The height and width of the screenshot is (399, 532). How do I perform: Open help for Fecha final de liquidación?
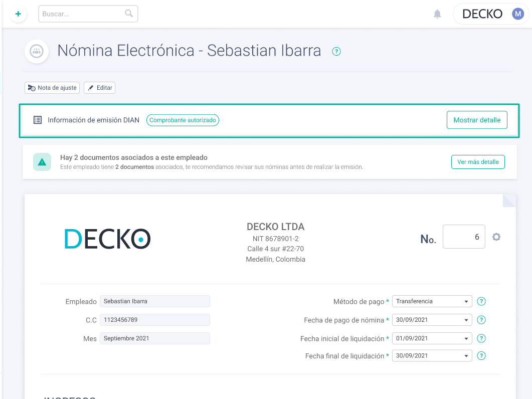click(481, 356)
